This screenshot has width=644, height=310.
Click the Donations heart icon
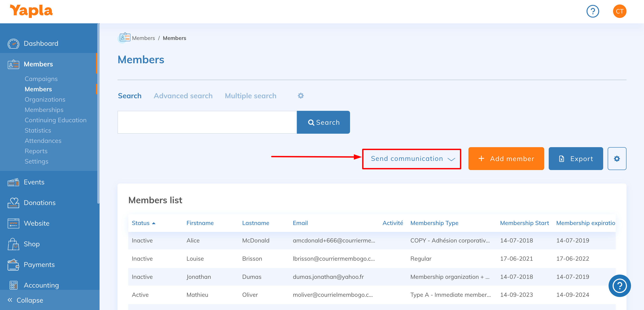[x=13, y=203]
